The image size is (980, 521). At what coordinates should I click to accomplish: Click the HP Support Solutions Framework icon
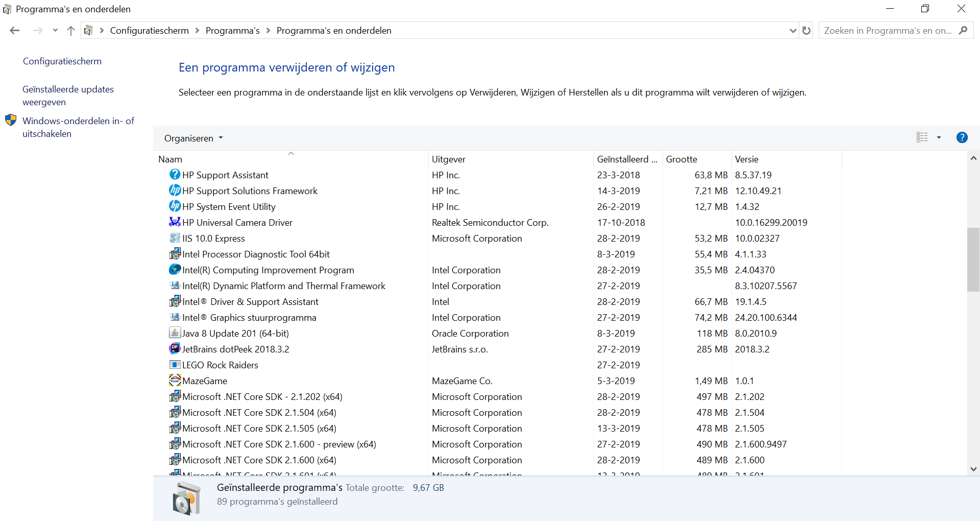[175, 191]
